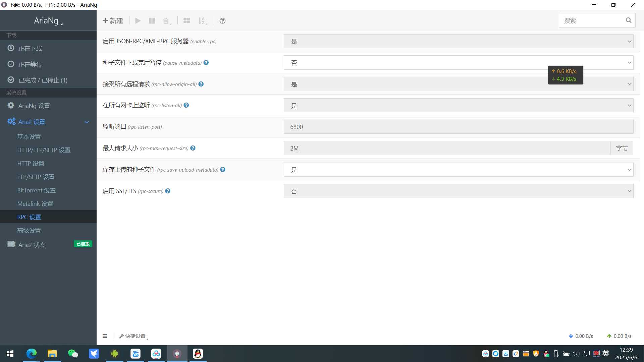This screenshot has width=644, height=362.
Task: Open Microsoft Edge from taskbar
Action: [x=32, y=354]
